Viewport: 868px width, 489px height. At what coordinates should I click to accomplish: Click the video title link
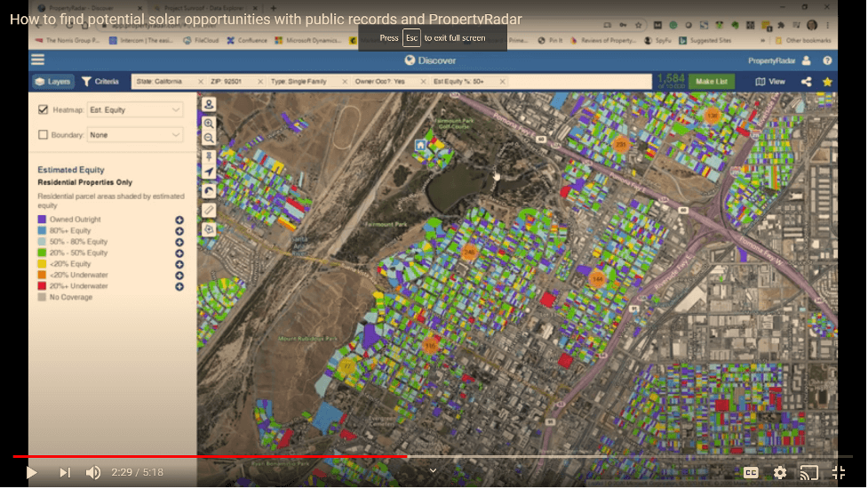266,20
